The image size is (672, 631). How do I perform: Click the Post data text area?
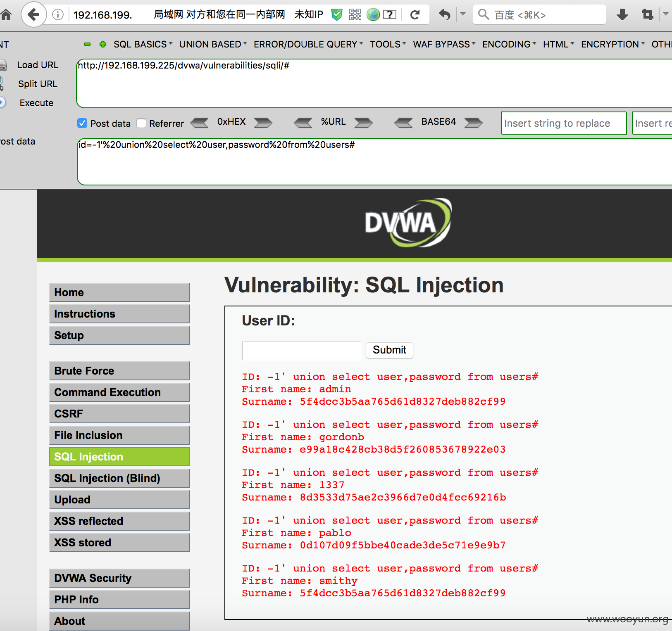[x=374, y=162]
